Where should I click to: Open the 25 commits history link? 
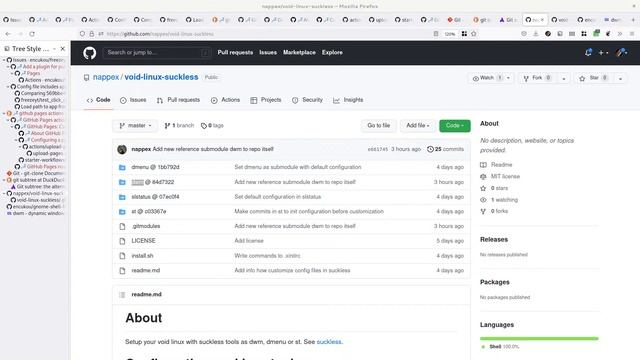pos(445,149)
